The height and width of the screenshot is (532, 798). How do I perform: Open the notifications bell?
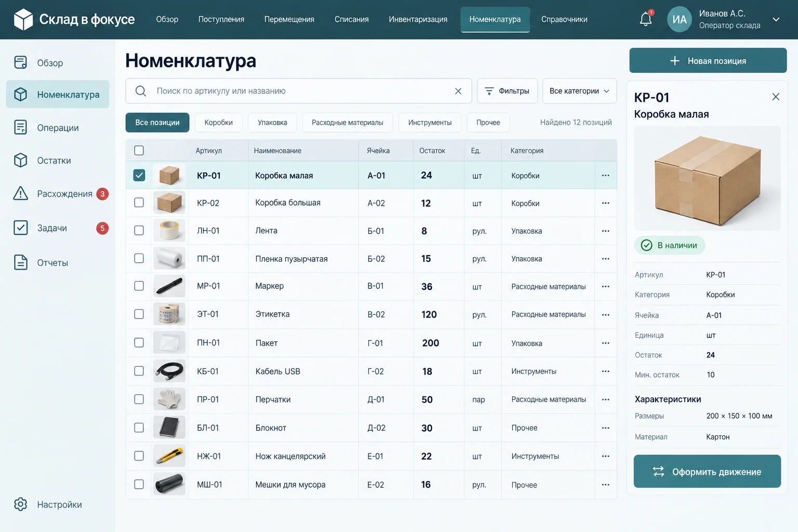point(646,19)
